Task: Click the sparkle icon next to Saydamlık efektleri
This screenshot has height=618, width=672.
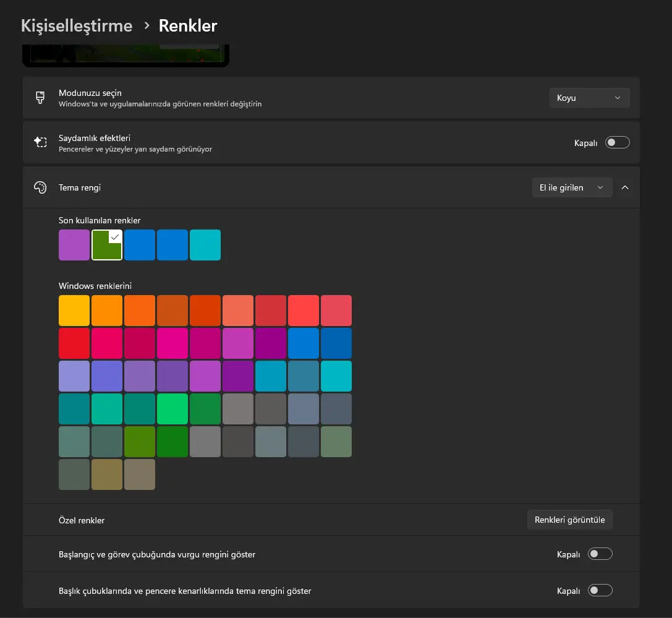Action: tap(40, 142)
